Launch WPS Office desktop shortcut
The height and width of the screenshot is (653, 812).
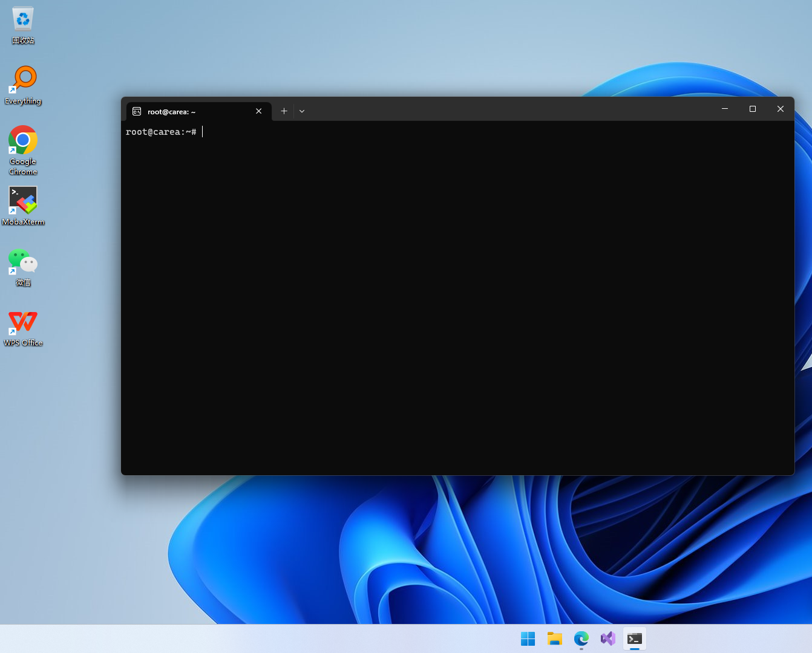coord(23,327)
